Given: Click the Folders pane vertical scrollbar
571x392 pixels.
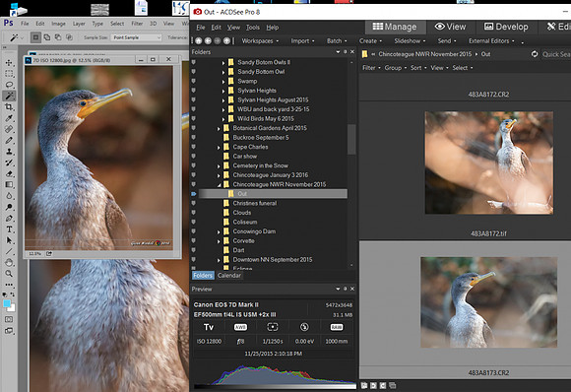Looking at the screenshot, I should pyautogui.click(x=351, y=140).
